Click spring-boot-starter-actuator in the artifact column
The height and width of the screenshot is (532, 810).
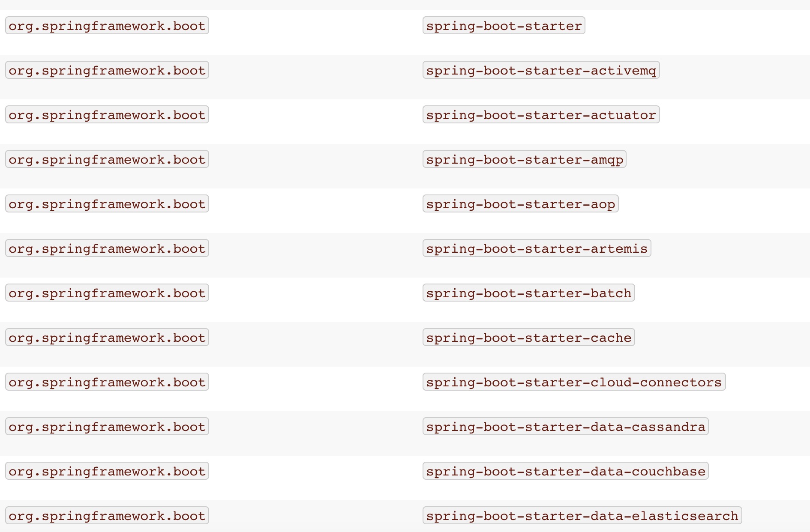[541, 115]
